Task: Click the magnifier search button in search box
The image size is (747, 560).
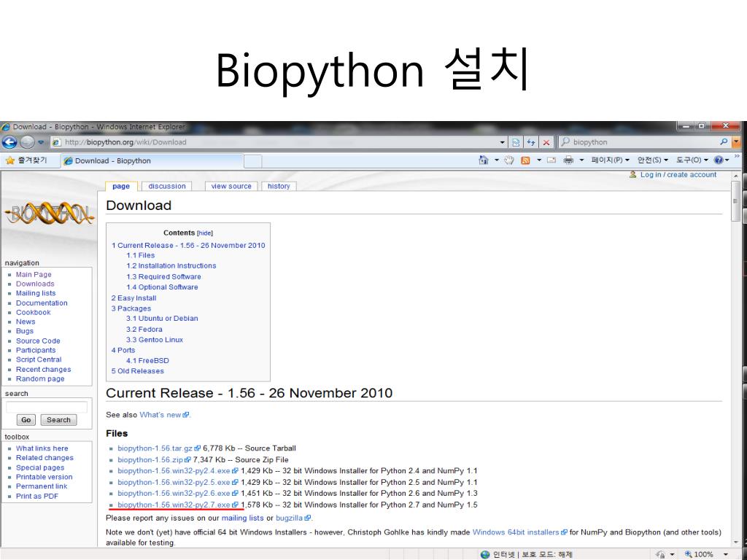Action: click(723, 142)
